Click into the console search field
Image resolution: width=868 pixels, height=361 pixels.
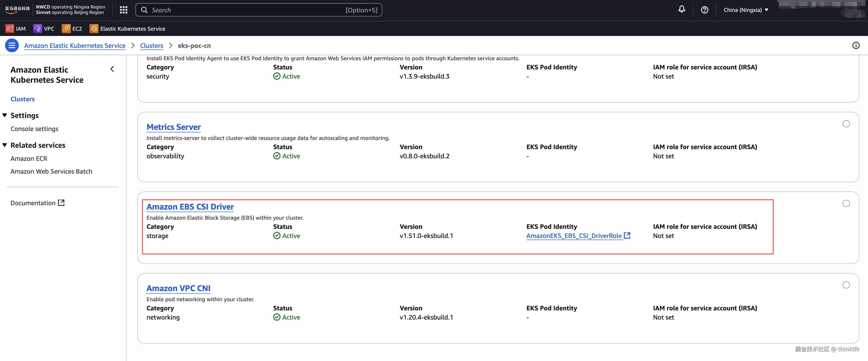(258, 10)
